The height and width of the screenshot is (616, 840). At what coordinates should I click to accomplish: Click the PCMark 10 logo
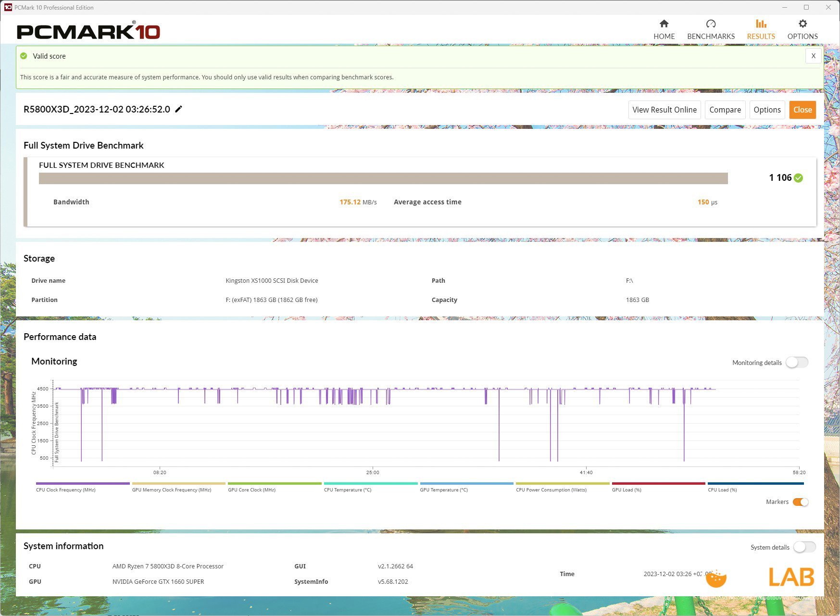[88, 31]
